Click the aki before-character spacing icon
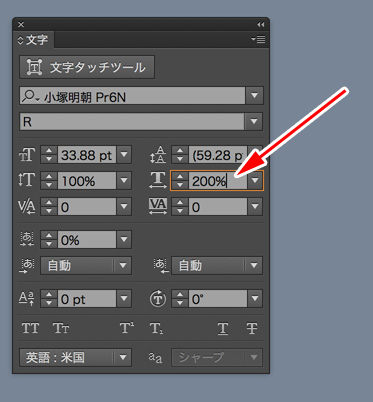The width and height of the screenshot is (373, 402). coord(27,266)
